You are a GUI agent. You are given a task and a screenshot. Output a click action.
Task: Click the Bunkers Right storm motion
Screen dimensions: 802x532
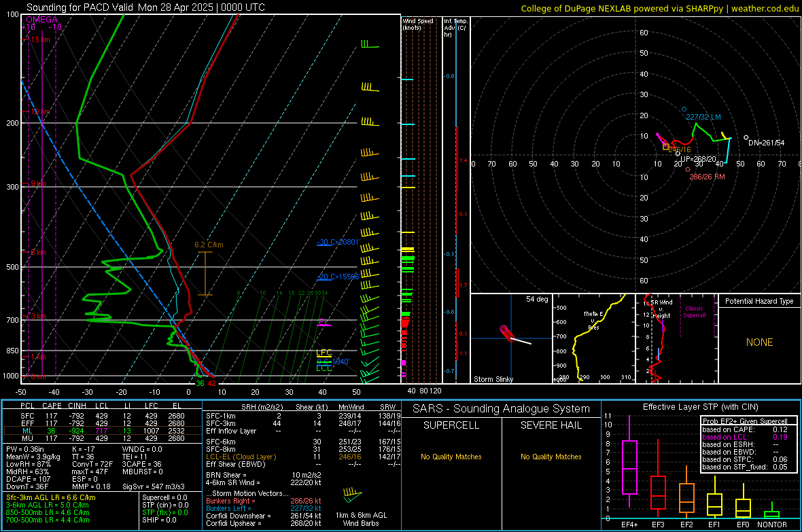(264, 501)
